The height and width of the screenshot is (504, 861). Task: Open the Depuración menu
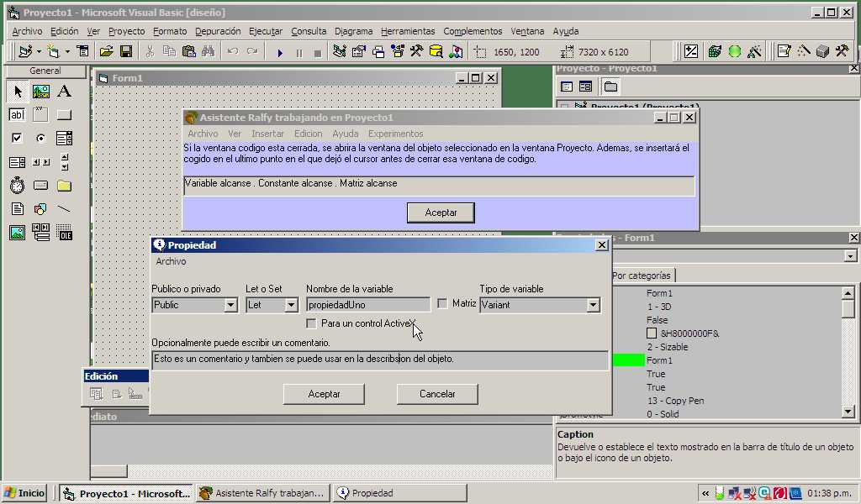pyautogui.click(x=218, y=31)
